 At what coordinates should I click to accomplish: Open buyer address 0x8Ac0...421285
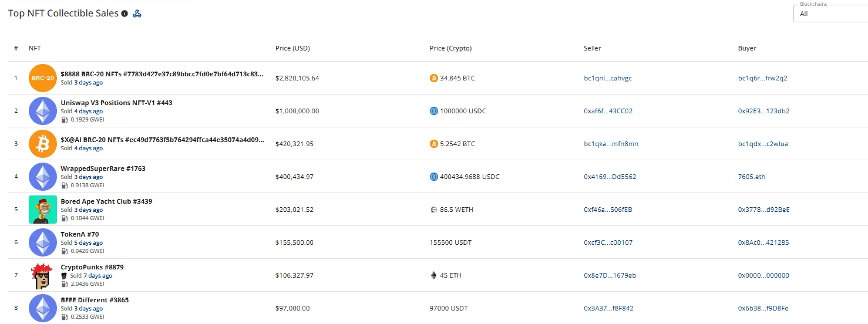pos(763,242)
